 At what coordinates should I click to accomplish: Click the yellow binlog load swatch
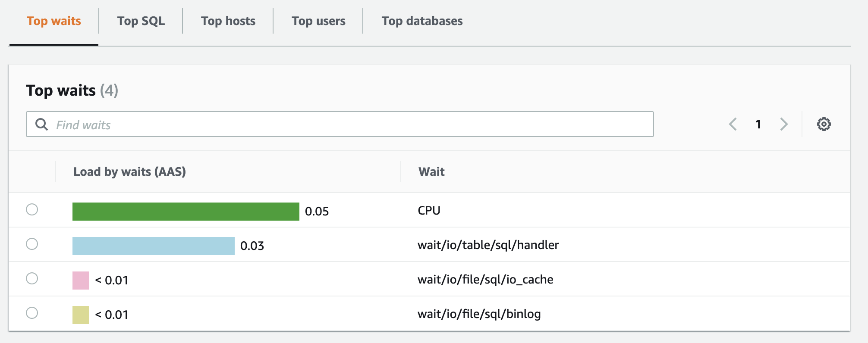pos(81,315)
